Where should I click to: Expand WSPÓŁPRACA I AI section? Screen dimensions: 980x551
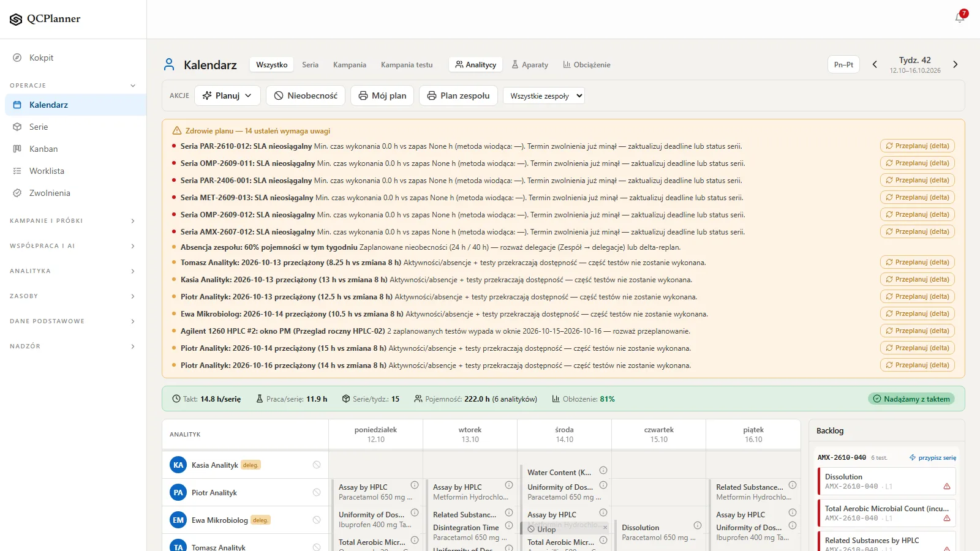[73, 246]
